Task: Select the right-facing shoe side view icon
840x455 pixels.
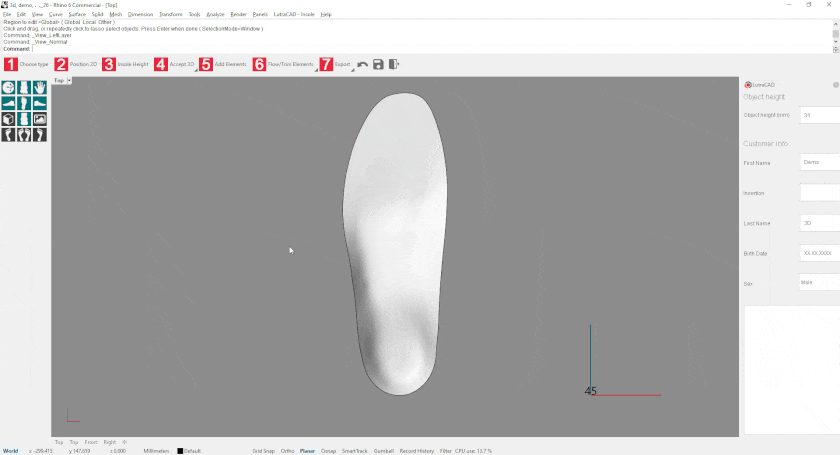Action: 40,103
